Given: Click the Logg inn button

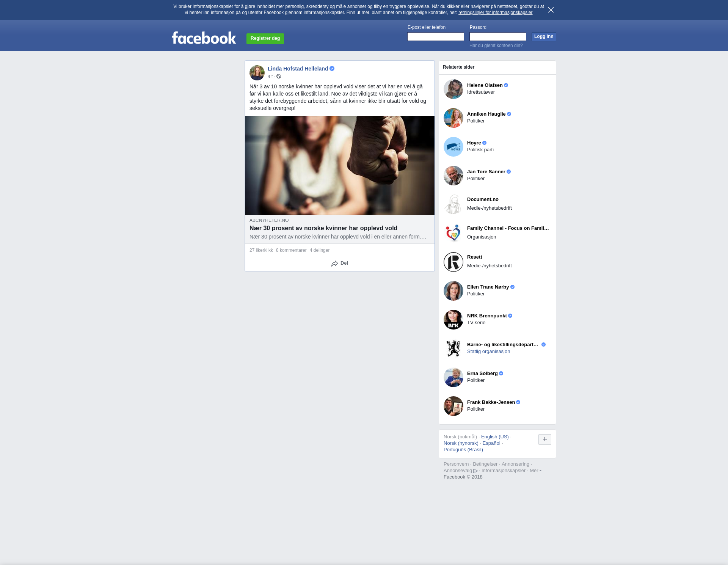Looking at the screenshot, I should point(543,36).
